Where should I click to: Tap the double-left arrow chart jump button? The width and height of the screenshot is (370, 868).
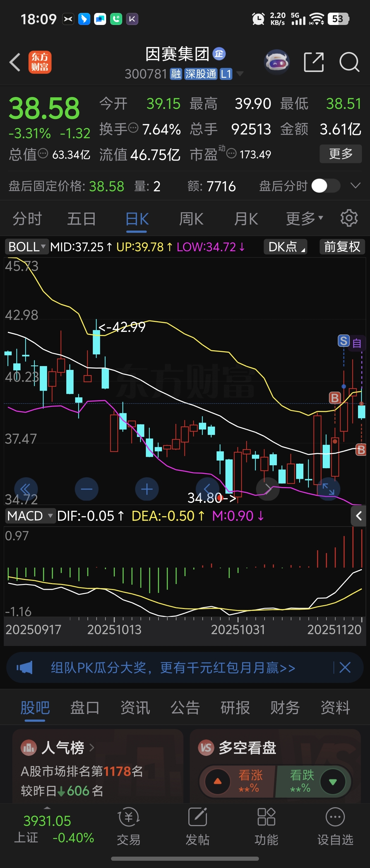pyautogui.click(x=26, y=489)
